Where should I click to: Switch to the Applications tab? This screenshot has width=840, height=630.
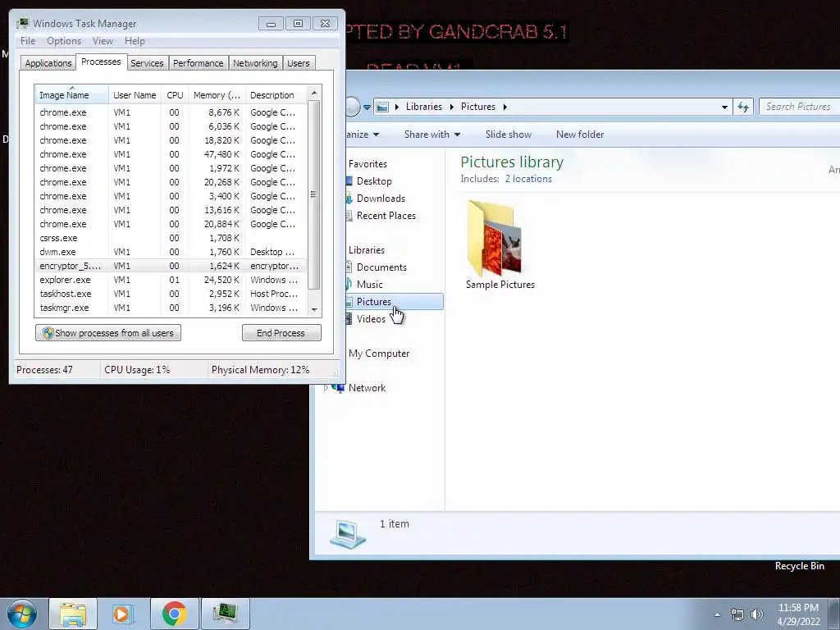[48, 63]
